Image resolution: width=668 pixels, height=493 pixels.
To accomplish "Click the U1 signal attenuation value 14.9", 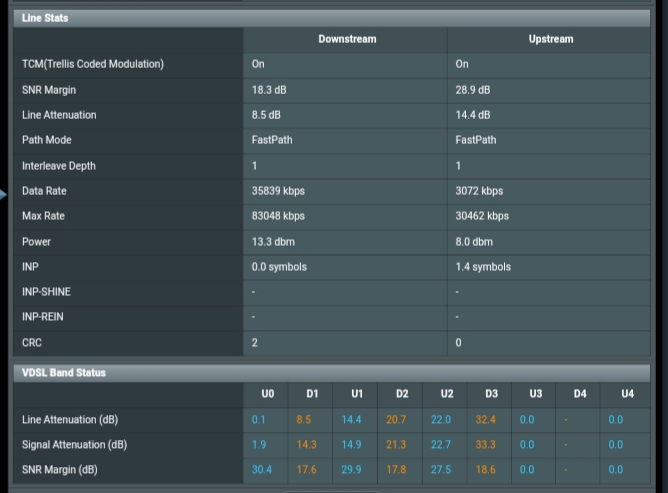I will point(351,445).
